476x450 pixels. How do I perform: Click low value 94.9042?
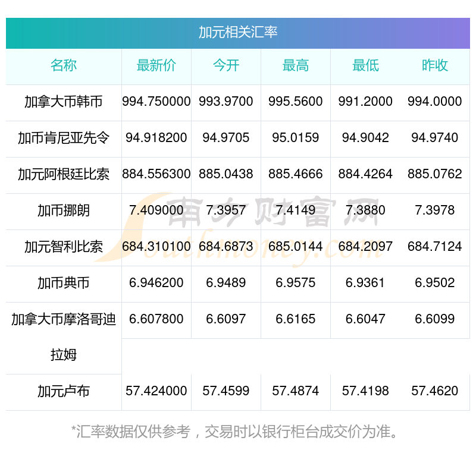pos(365,138)
